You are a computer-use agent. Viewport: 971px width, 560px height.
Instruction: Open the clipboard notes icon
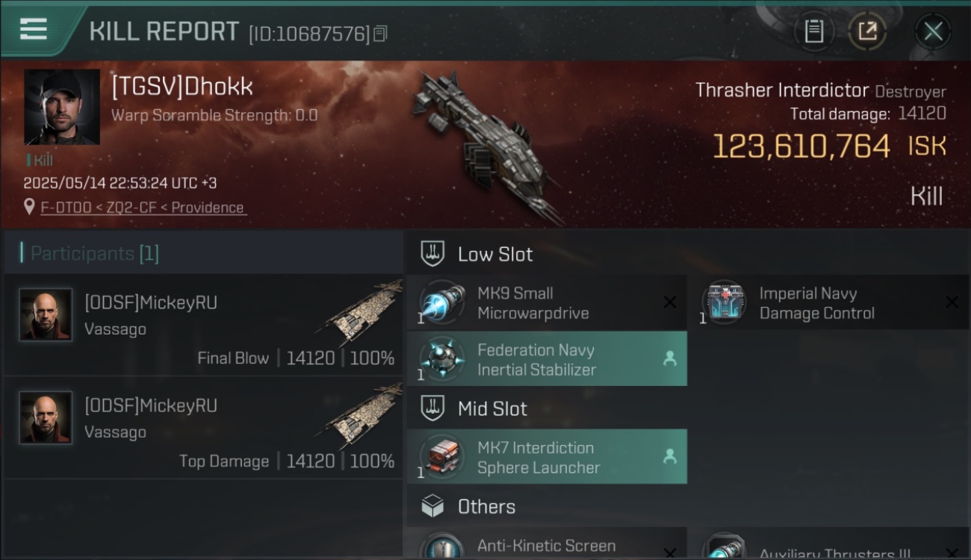click(x=813, y=31)
